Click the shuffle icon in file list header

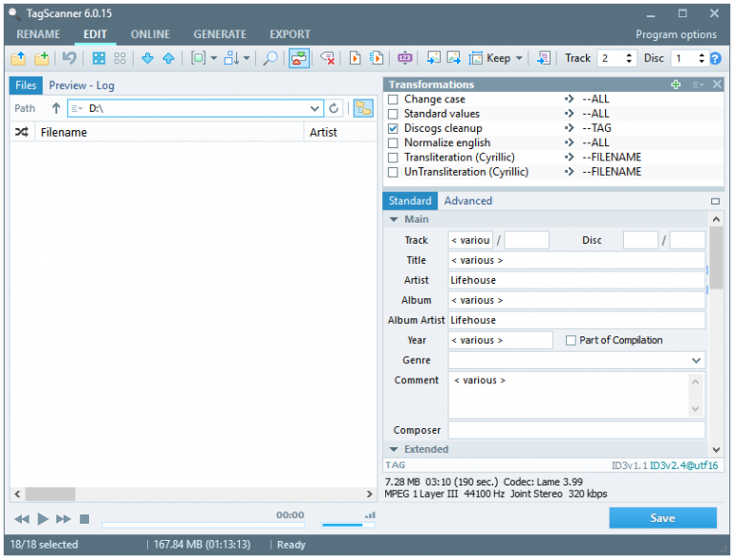pyautogui.click(x=22, y=133)
